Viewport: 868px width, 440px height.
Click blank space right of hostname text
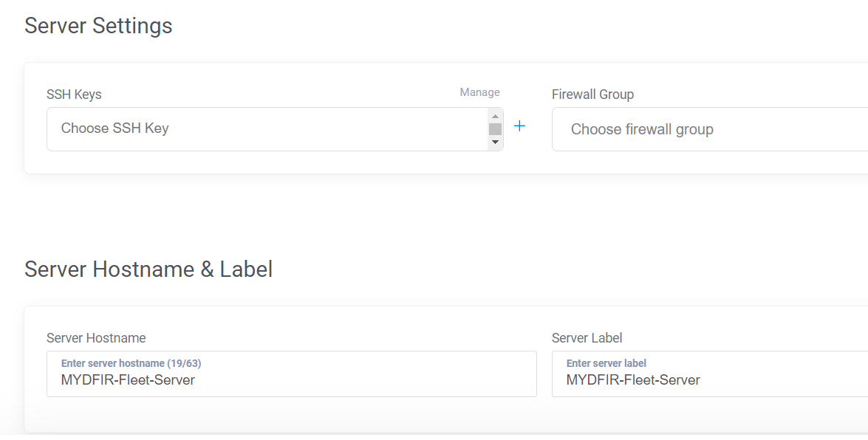click(x=366, y=380)
